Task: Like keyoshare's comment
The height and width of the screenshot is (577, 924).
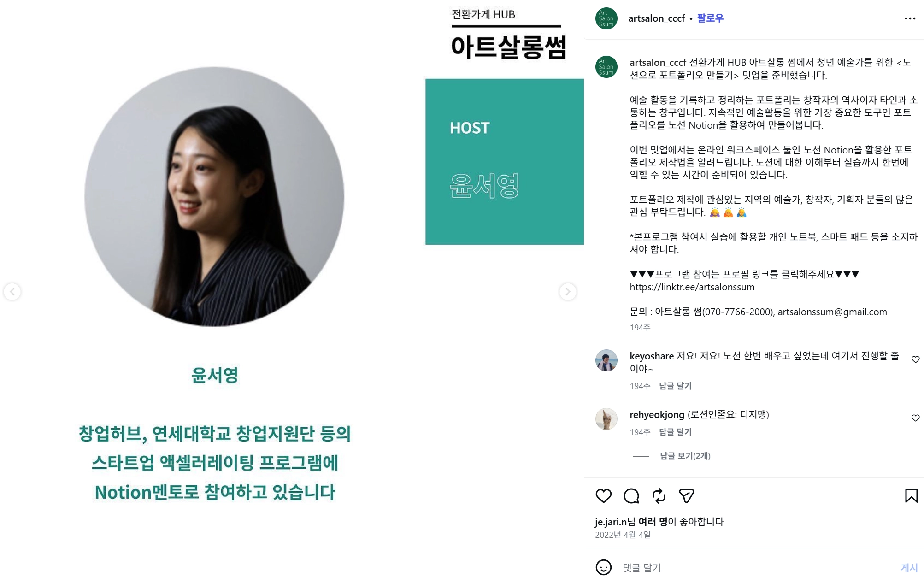Action: tap(915, 359)
